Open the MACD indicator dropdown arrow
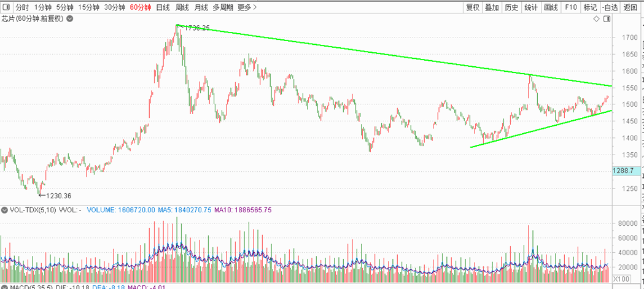 4,287
